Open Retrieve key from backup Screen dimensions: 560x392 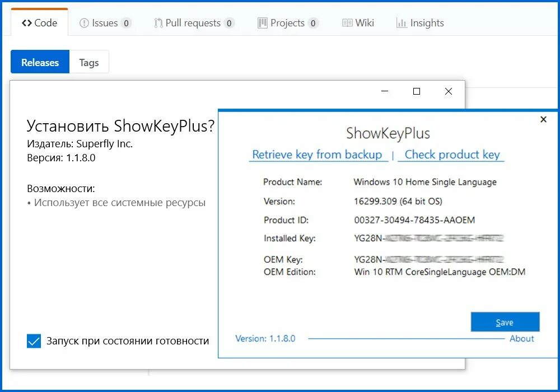(x=317, y=155)
